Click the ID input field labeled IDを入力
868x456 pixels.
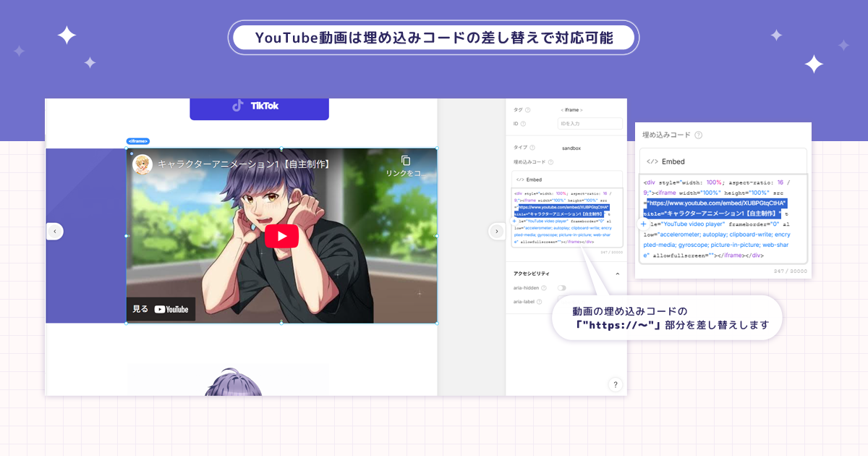tap(590, 123)
